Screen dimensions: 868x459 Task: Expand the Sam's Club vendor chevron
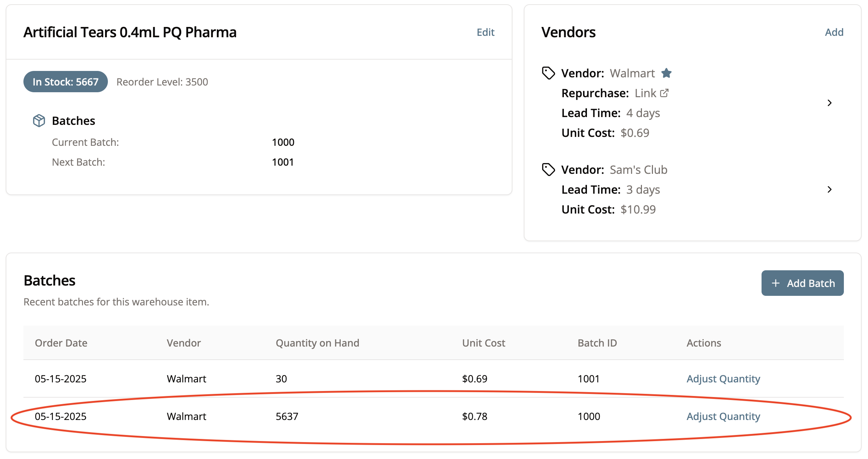(829, 189)
